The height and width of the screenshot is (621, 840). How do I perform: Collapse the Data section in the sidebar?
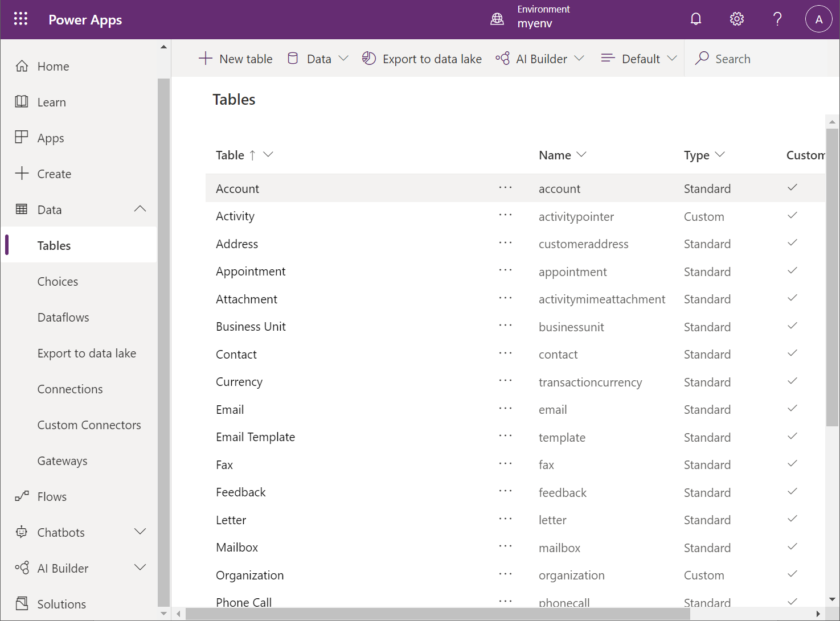[x=140, y=209]
